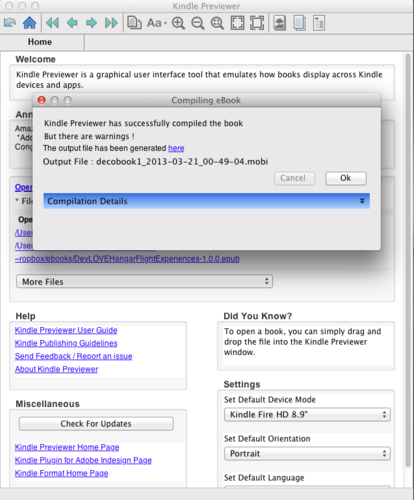Click the Check For Updates button
This screenshot has width=414, height=500.
click(x=96, y=424)
